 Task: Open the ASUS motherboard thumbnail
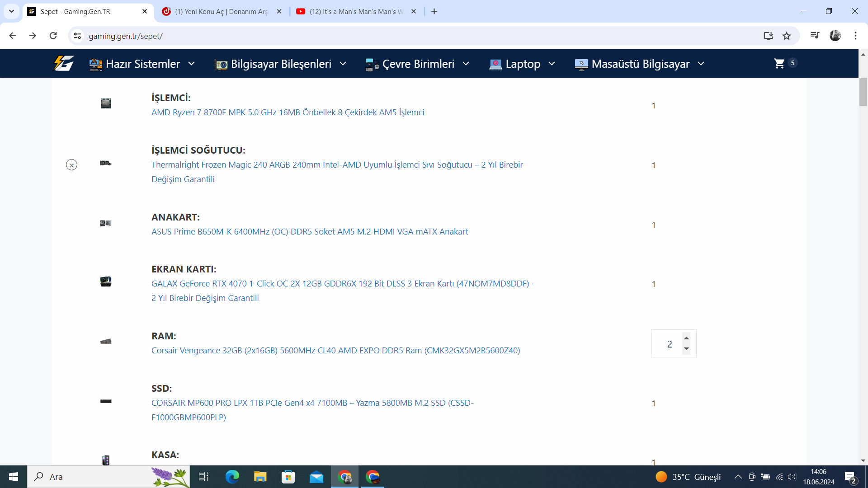[x=105, y=223]
